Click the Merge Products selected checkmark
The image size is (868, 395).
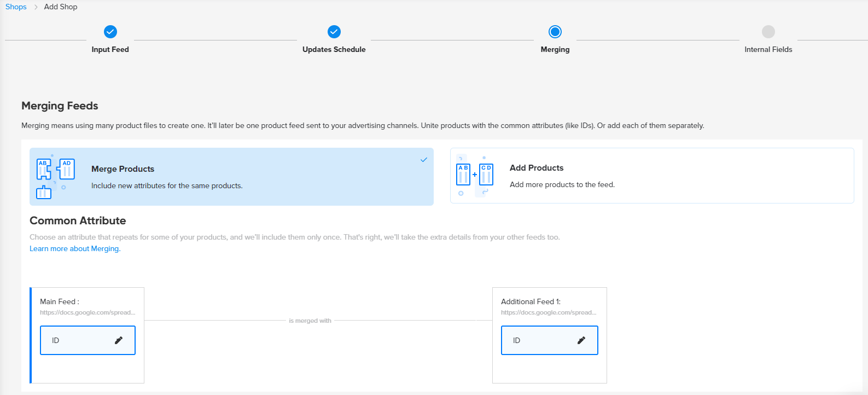423,160
